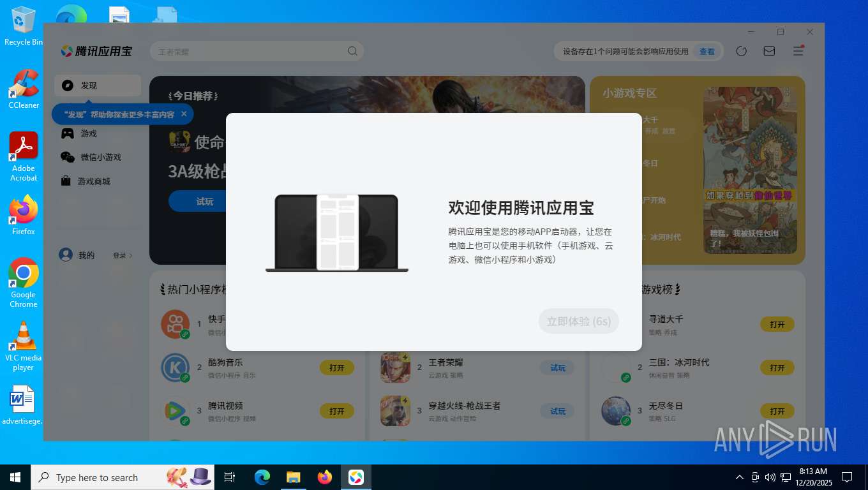The height and width of the screenshot is (490, 868).
Task: Open the advertisege Word document icon
Action: coord(22,405)
